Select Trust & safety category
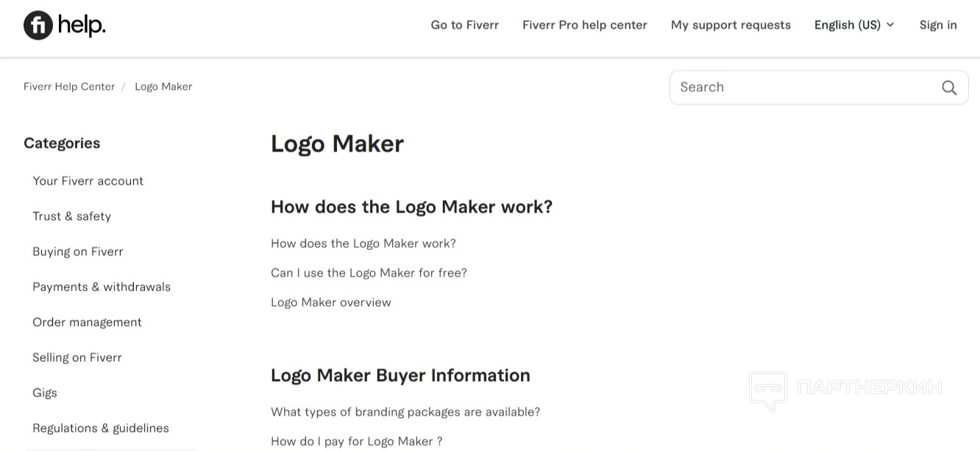Viewport: 980px width, 451px height. pyautogui.click(x=71, y=216)
